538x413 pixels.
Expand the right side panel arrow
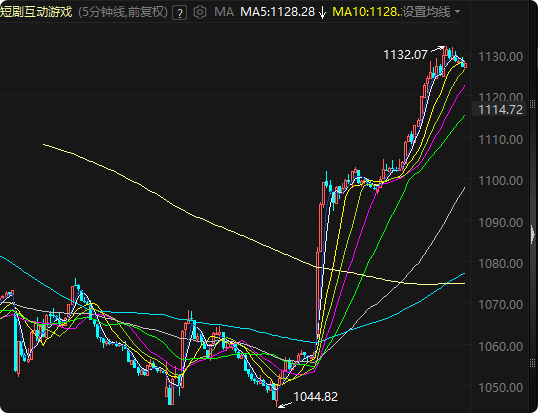tap(533, 234)
